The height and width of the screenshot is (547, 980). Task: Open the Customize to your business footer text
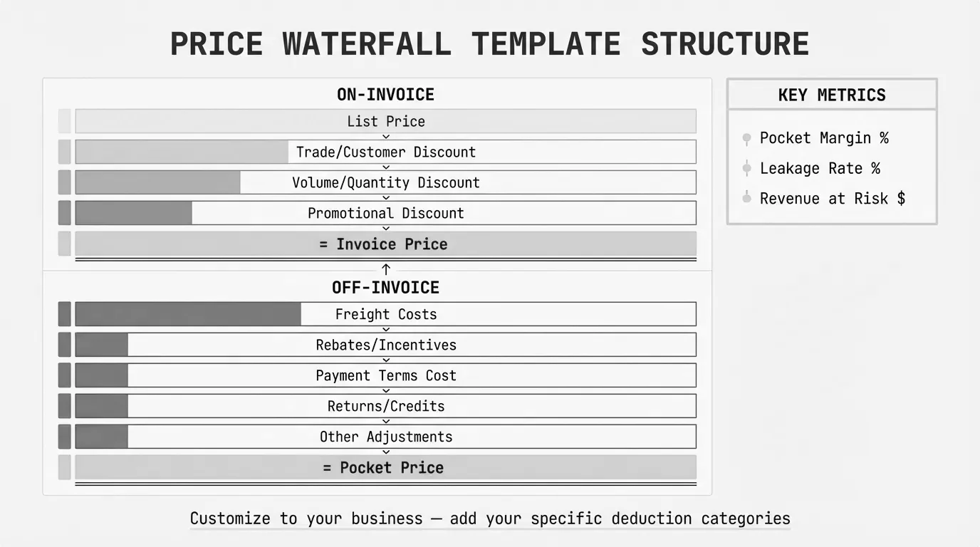pos(490,519)
